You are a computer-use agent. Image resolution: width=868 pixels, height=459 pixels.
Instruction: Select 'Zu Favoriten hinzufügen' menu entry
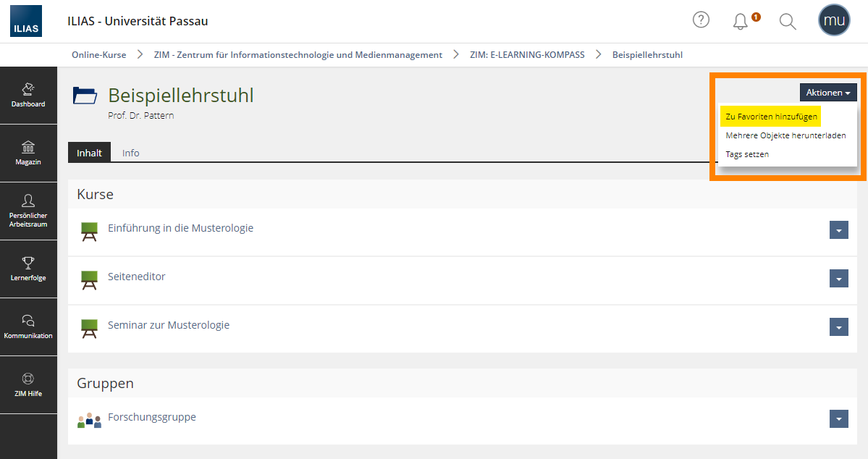771,117
